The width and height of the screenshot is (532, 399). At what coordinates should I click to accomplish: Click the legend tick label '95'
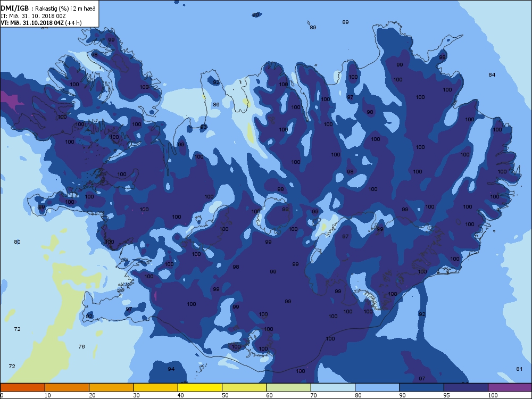(x=447, y=395)
